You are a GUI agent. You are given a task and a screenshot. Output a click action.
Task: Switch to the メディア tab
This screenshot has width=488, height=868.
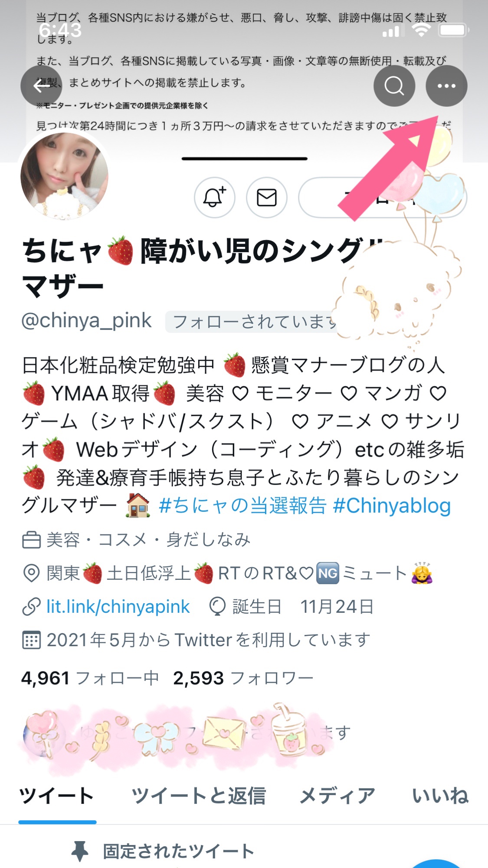337,796
